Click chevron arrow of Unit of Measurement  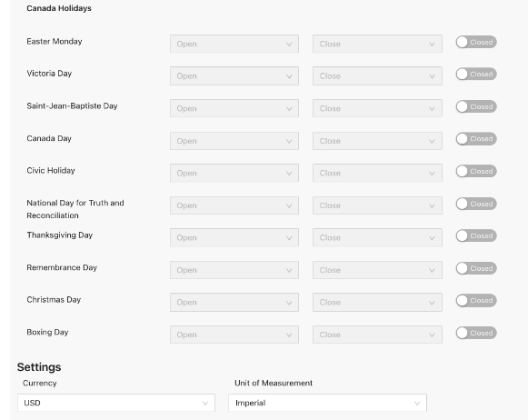click(x=417, y=403)
